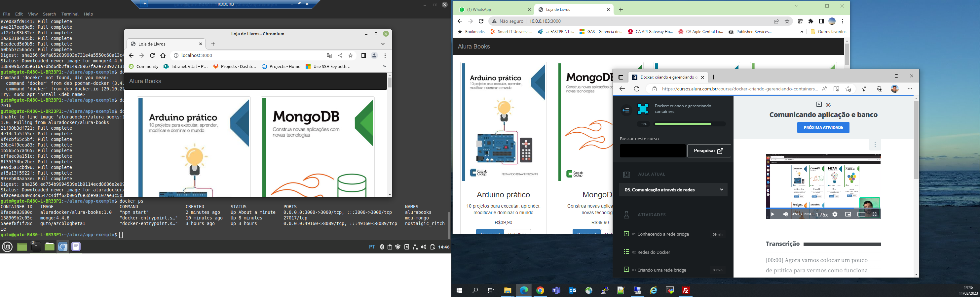Toggle Chrome side panel
Viewport: 980px width, 297px height.
click(821, 21)
